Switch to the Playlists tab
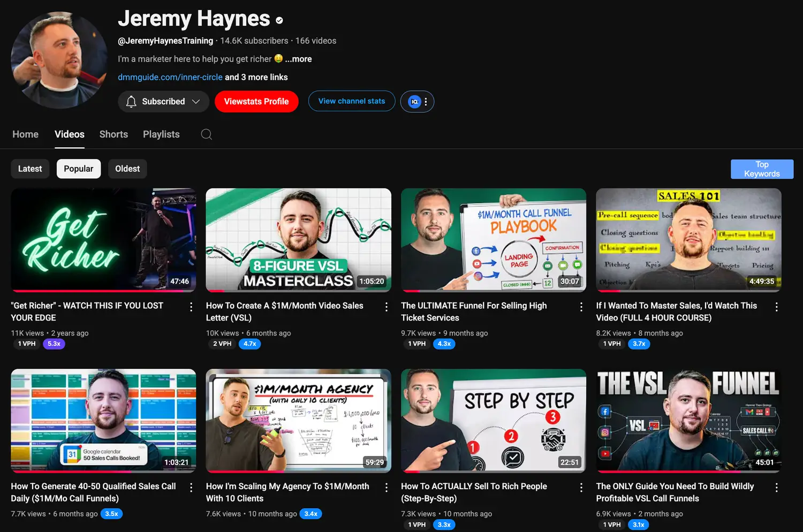This screenshot has width=803, height=532. tap(161, 134)
